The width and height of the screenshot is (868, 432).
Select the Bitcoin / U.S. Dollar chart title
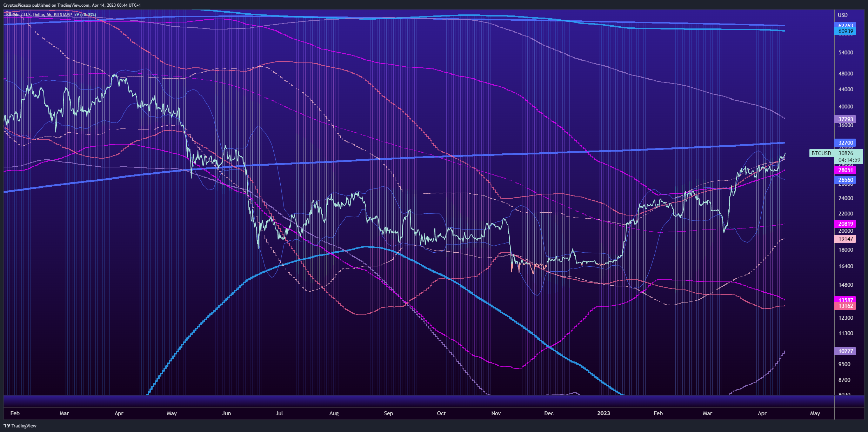51,15
